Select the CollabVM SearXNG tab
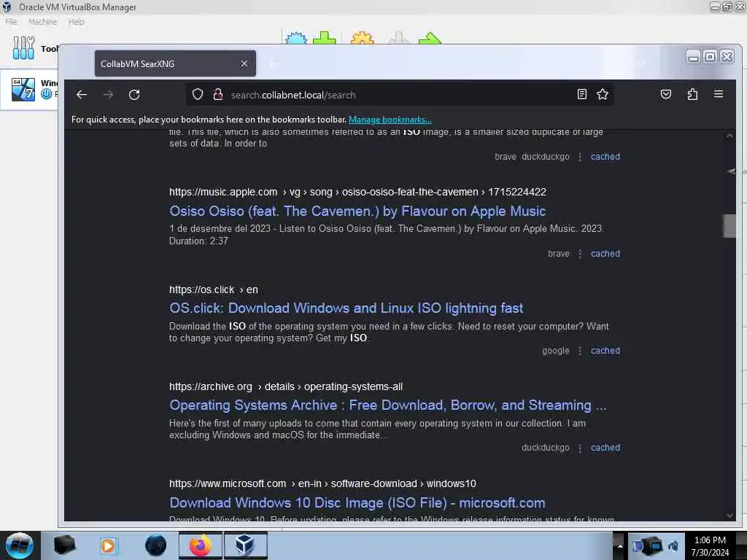The height and width of the screenshot is (560, 747). pyautogui.click(x=175, y=63)
